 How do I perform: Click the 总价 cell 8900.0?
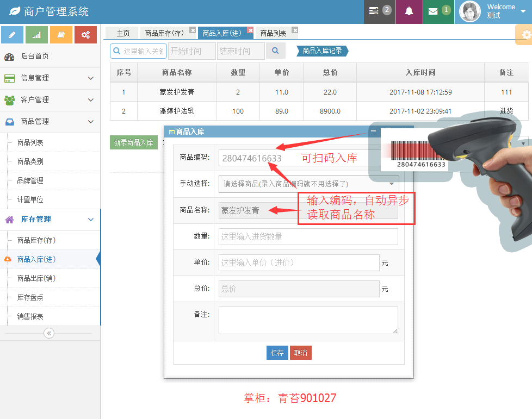pyautogui.click(x=330, y=111)
